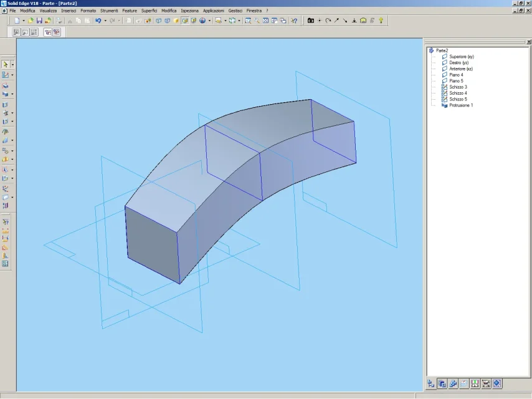Viewport: 532px width, 399px height.
Task: Select the curved-arrow rotate icon
Action: click(x=328, y=21)
